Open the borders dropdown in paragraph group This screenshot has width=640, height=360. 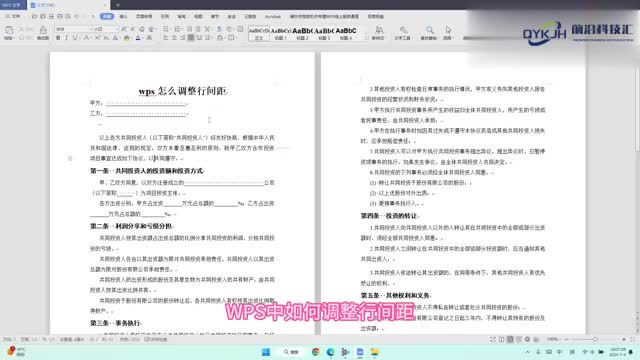coord(232,38)
